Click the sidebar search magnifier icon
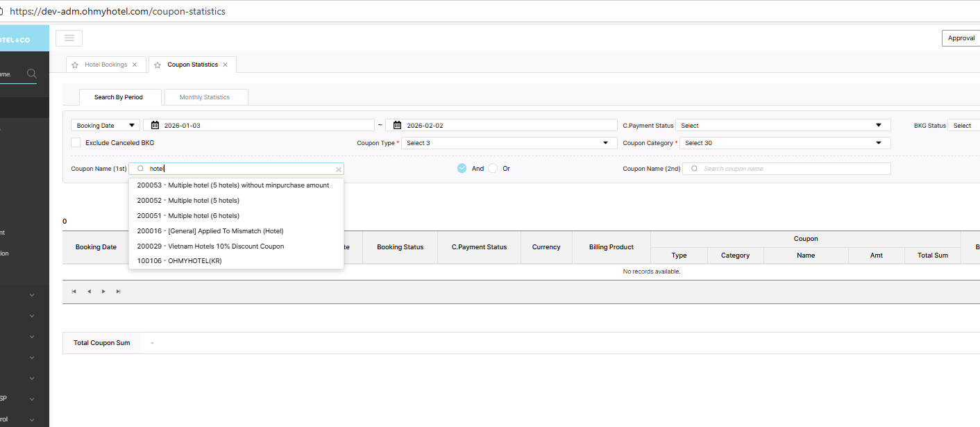This screenshot has width=980, height=427. (x=31, y=74)
